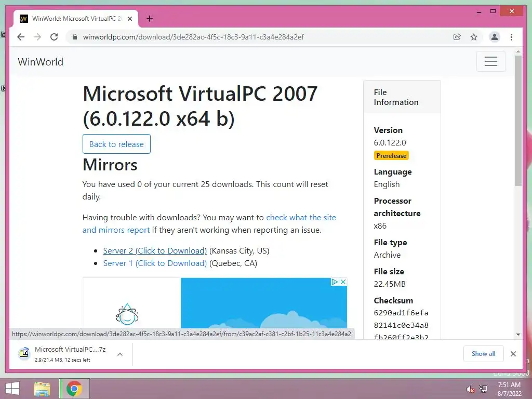
Task: Open check what the site and mirrors report link
Action: coord(209,223)
